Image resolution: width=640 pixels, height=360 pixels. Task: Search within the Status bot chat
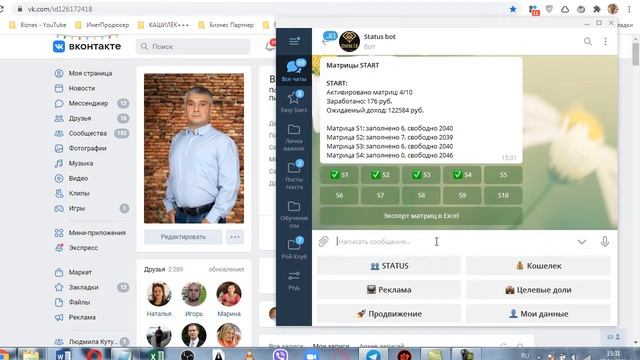[x=588, y=41]
